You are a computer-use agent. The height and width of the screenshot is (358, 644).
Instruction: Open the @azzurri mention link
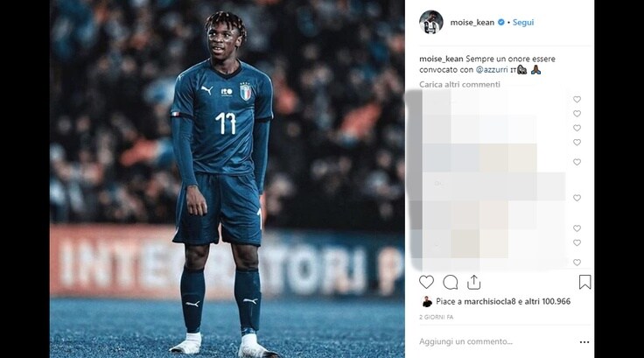[492, 70]
